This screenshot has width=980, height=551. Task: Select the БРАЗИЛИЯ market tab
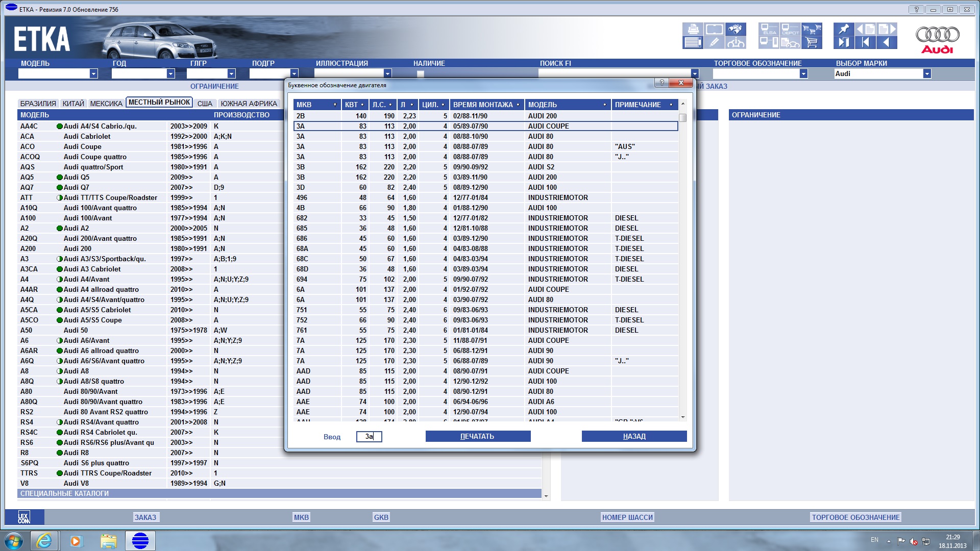(x=38, y=104)
